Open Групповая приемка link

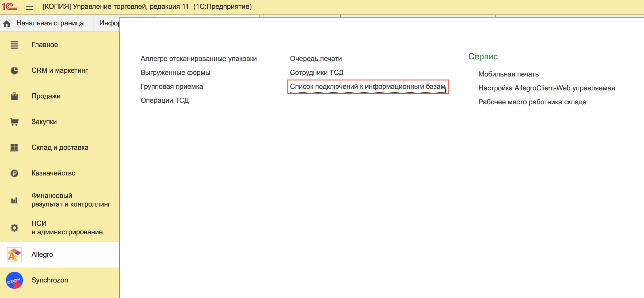(x=172, y=87)
